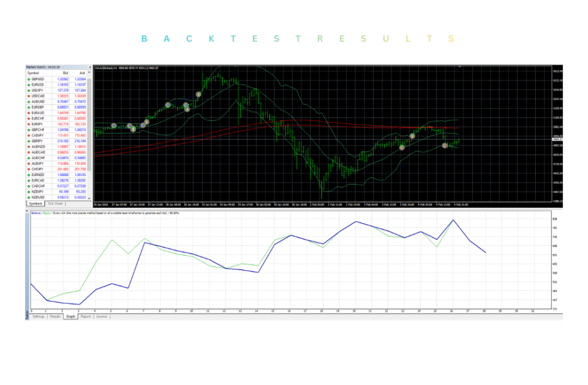Select the Journal tab
The height and width of the screenshot is (385, 588).
pos(102,316)
